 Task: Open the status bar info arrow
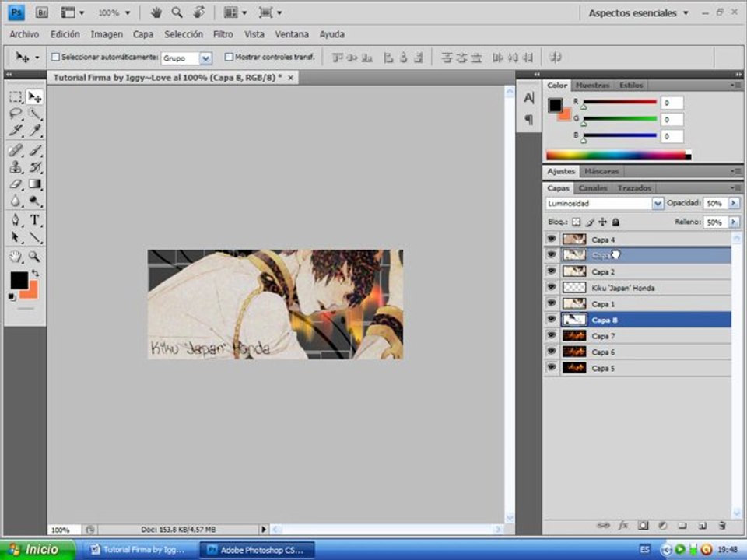click(x=264, y=529)
